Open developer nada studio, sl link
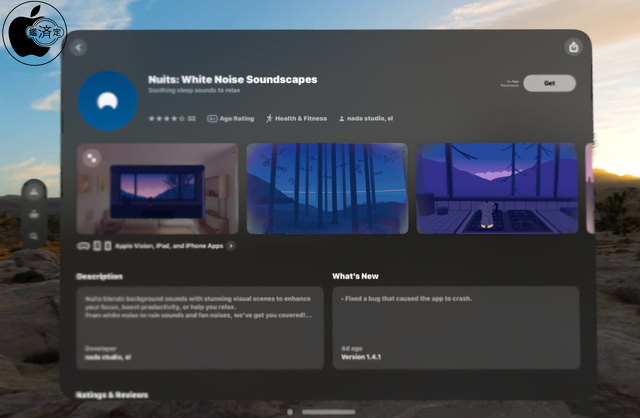This screenshot has height=418, width=640. click(x=366, y=118)
